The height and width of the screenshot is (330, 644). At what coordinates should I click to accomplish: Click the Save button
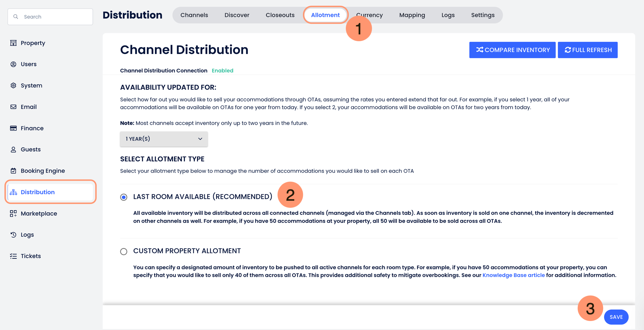coord(616,317)
